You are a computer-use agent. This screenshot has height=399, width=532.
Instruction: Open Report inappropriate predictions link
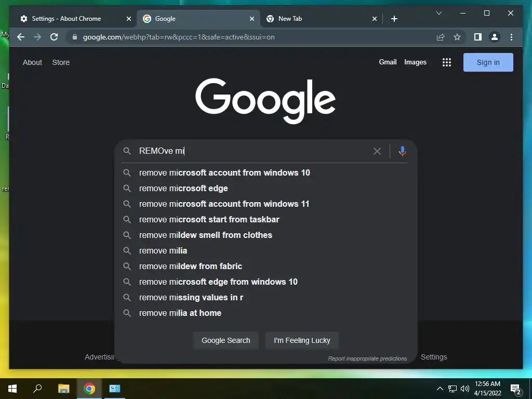pos(367,358)
